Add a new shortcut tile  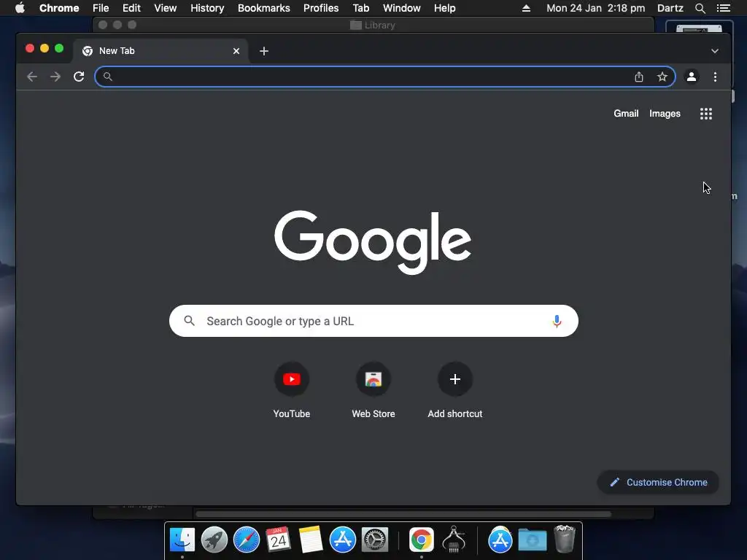455,391
